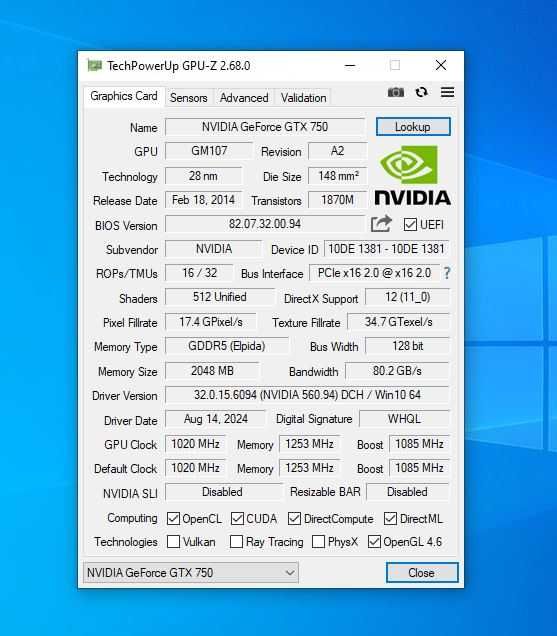Viewport: 557px width, 636px height.
Task: Click GPU Clock row Boost value 1085 MHz
Action: (x=419, y=443)
